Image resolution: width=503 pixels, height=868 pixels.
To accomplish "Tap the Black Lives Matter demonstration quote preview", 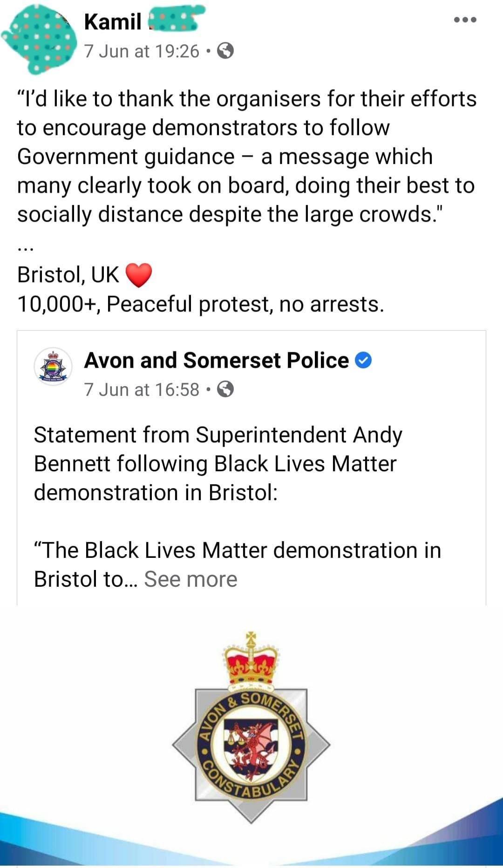I will point(238,565).
